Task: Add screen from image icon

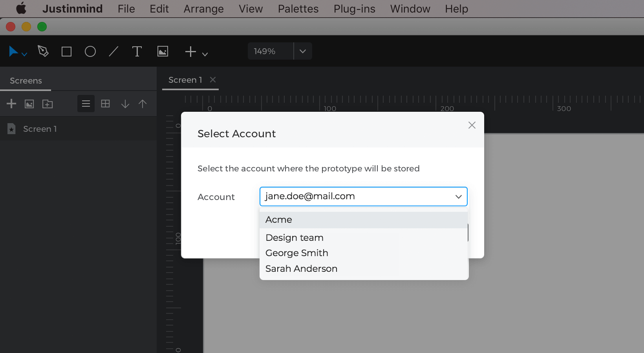Action: (29, 104)
